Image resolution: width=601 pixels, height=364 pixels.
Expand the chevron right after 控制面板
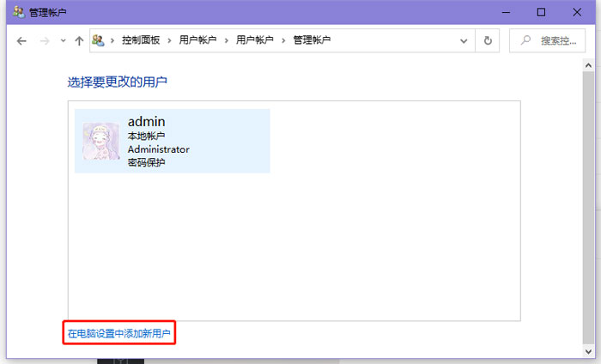170,40
